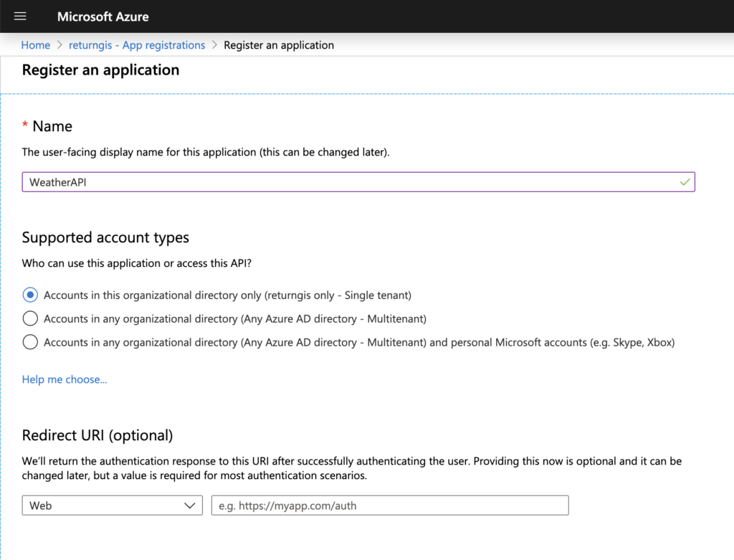Select Multitenant and personal Microsoft accounts radio
The width and height of the screenshot is (734, 560).
tap(30, 342)
